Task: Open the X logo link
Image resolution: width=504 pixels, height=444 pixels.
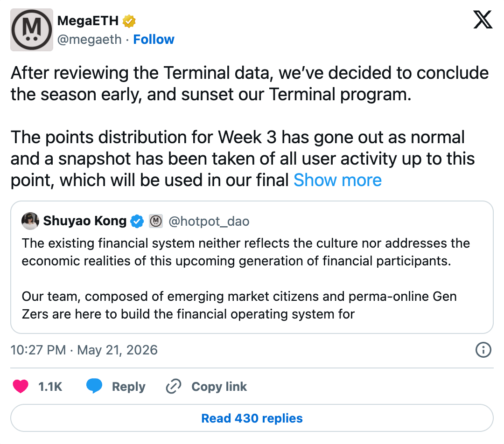Action: (x=483, y=20)
